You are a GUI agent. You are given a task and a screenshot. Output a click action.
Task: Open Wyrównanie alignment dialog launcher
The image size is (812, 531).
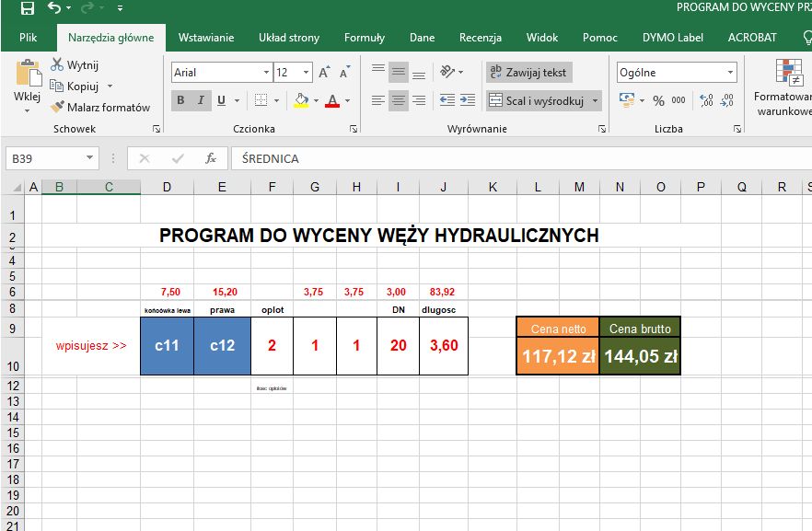602,129
